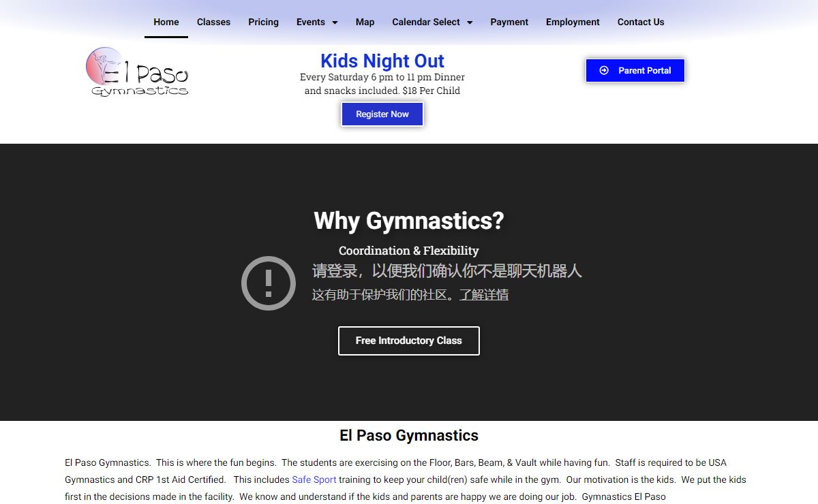Click the Coordination & Flexibility text
Image resolution: width=818 pixels, height=504 pixels.
(x=409, y=251)
